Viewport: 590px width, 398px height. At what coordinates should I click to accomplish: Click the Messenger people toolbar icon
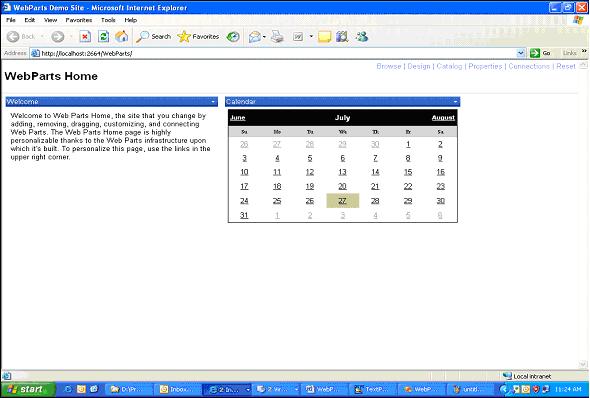click(361, 36)
